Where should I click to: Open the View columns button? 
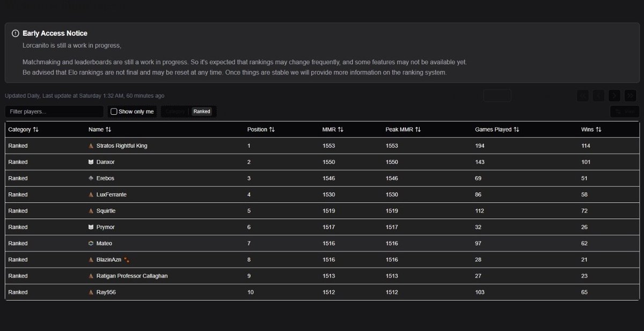[x=625, y=112]
